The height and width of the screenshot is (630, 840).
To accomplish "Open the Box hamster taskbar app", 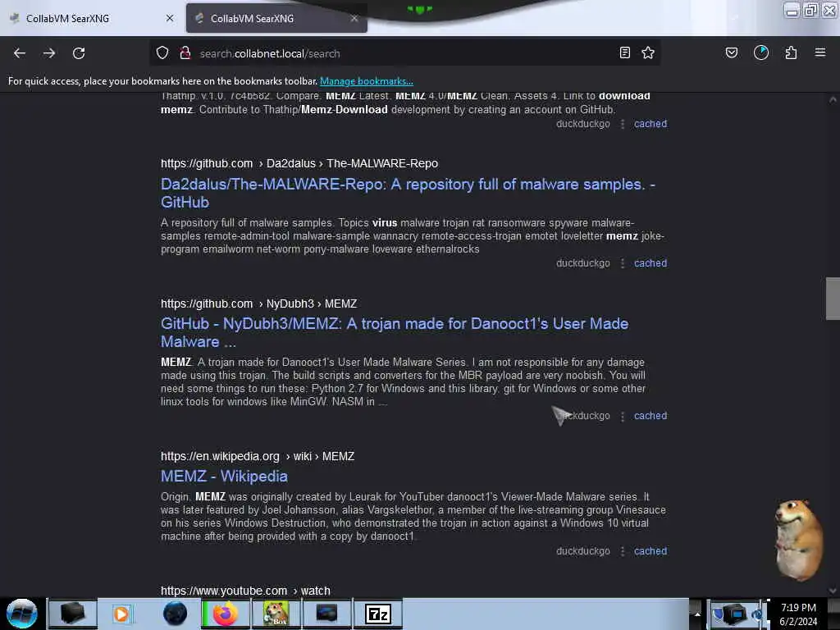I will tap(276, 614).
